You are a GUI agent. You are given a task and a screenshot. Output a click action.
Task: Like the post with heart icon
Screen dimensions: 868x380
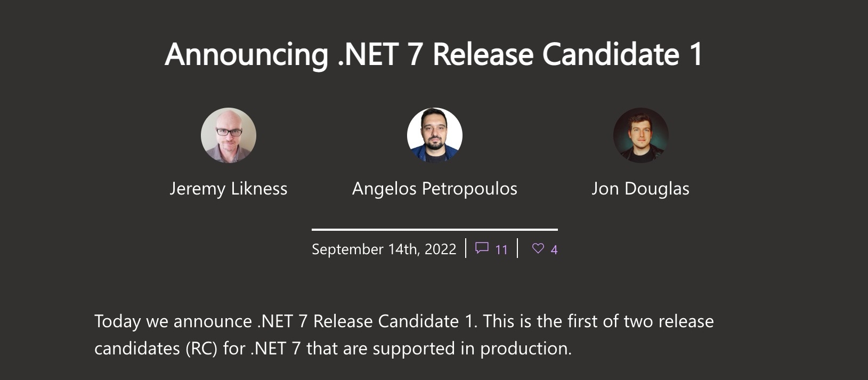tap(538, 248)
